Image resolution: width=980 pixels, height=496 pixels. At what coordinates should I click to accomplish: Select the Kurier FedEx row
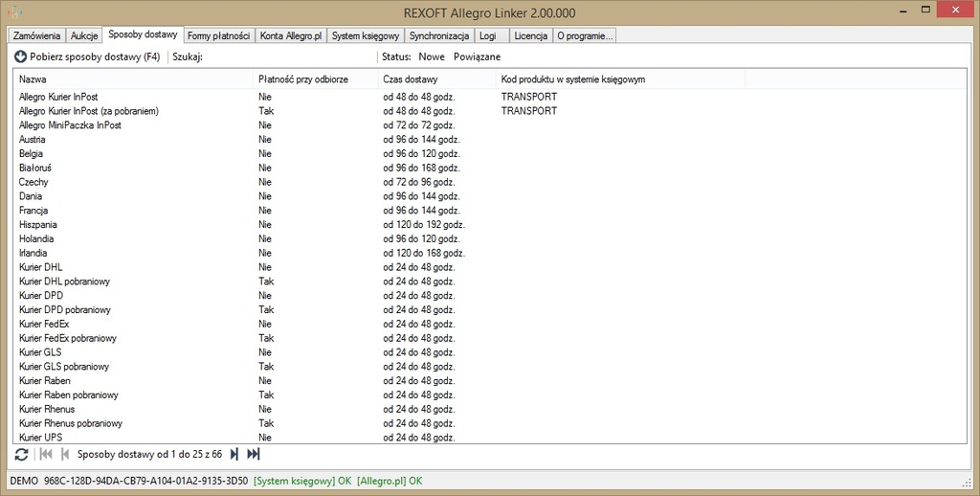click(x=490, y=324)
